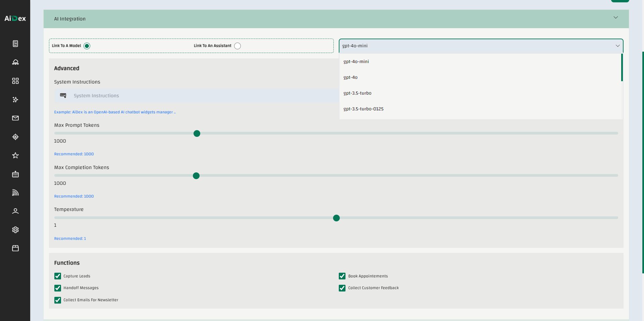Screen dimensions: 644x321
Task: Click the Temperature slider handle
Action: (336, 218)
